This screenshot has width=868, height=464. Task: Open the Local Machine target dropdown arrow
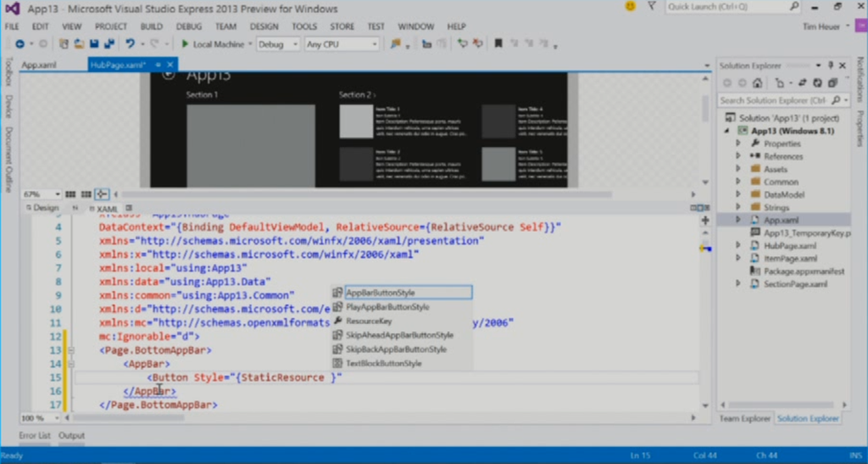tap(250, 44)
